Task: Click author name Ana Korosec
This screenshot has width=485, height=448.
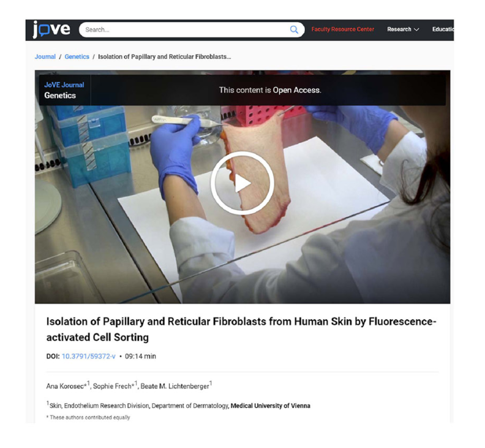Action: coord(65,386)
